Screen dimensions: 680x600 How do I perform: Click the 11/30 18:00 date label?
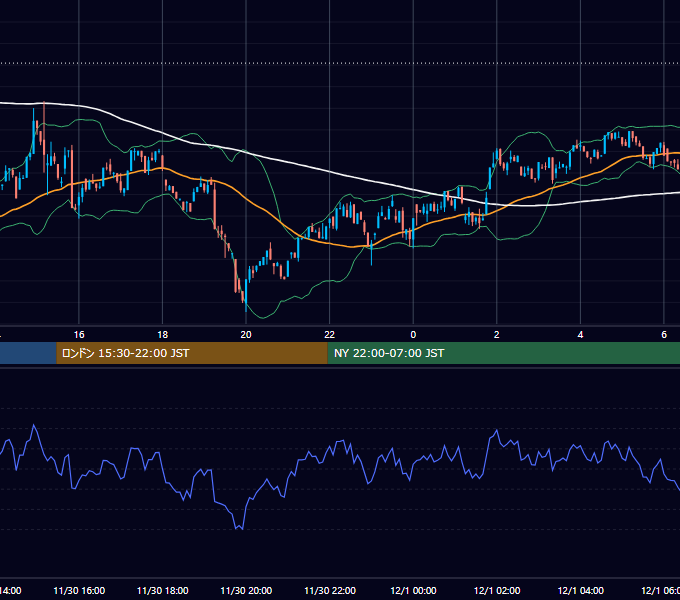[163, 591]
